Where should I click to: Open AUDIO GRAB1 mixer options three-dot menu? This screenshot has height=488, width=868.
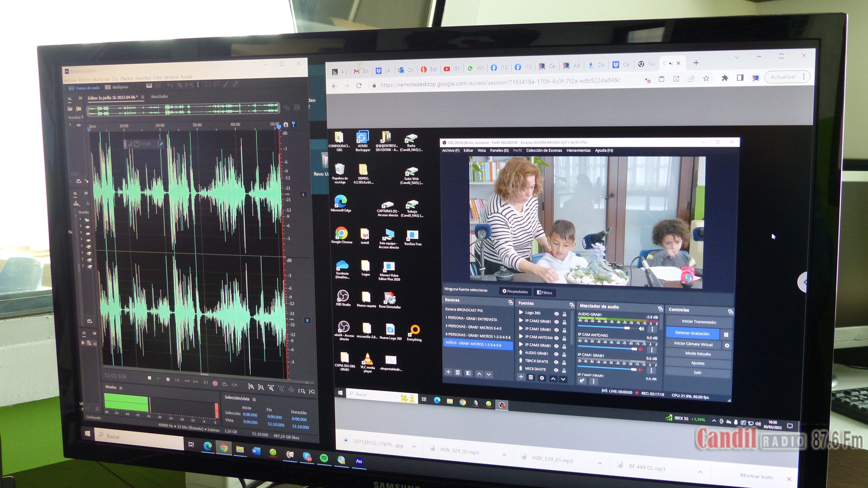[x=652, y=329]
